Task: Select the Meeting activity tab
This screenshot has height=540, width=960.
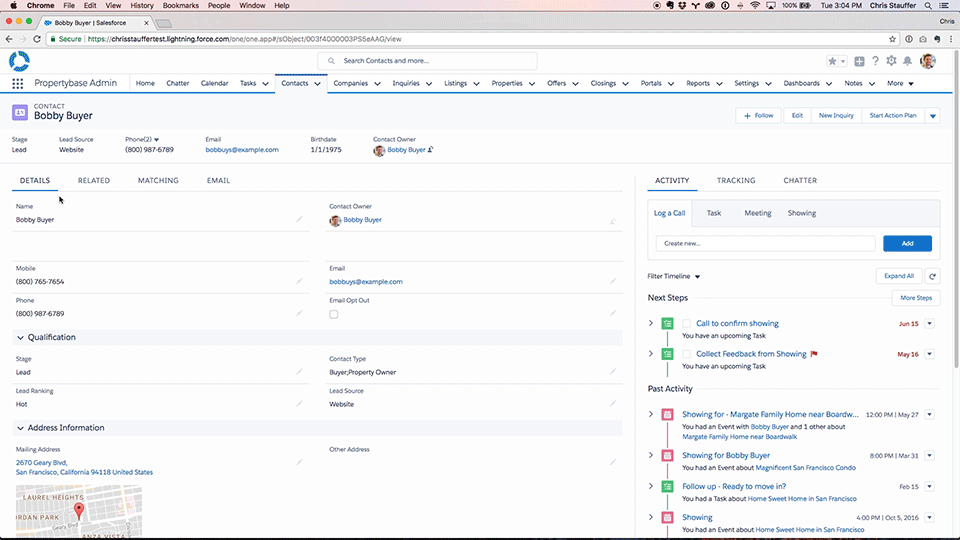Action: [x=757, y=213]
